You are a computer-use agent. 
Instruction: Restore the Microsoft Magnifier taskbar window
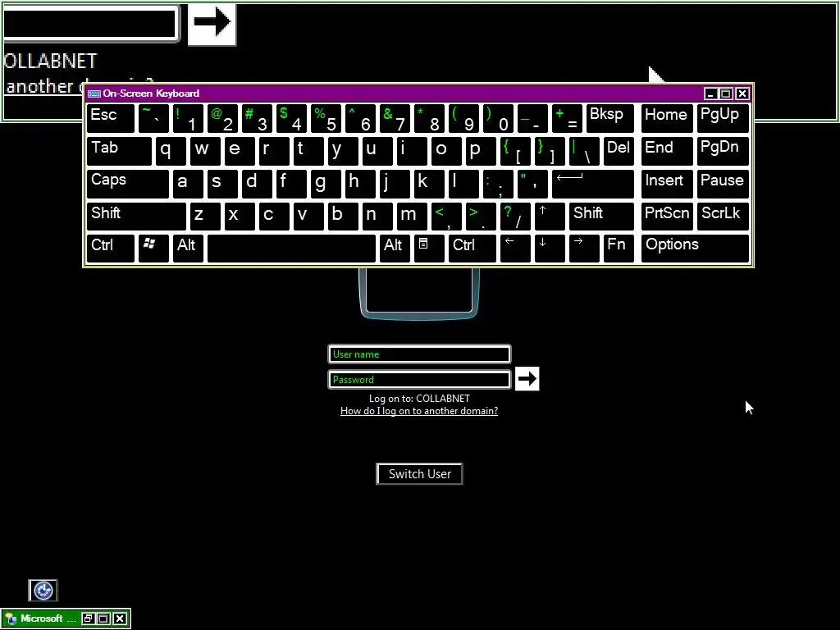89,619
